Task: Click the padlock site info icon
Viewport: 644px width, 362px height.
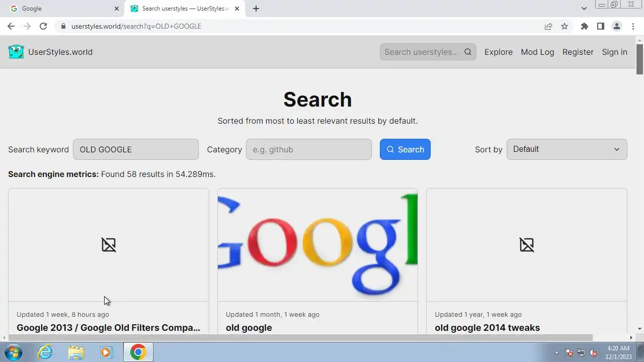Action: (x=63, y=26)
